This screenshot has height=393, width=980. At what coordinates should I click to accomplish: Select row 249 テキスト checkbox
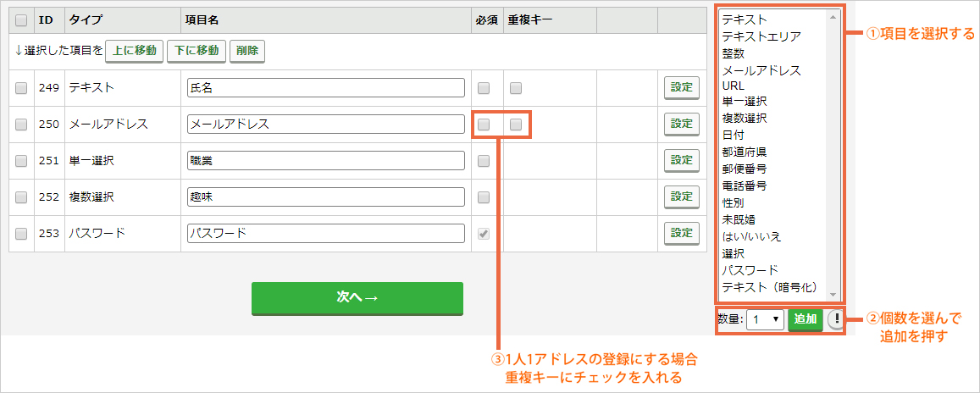21,88
